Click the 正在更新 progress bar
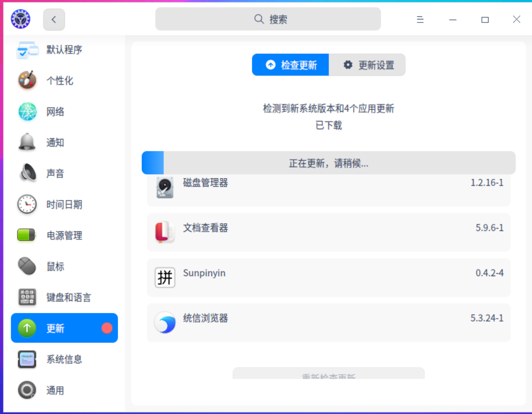 (328, 162)
